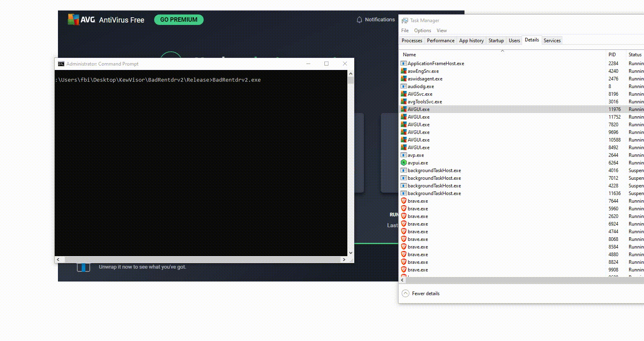Click the AVGUI.exe icon for PID 7820
The image size is (644, 341).
[404, 125]
